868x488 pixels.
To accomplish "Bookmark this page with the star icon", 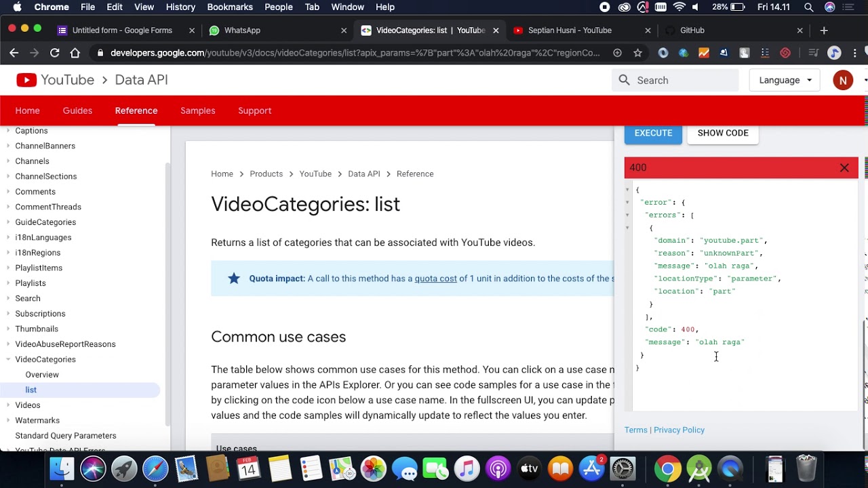I will [x=637, y=53].
